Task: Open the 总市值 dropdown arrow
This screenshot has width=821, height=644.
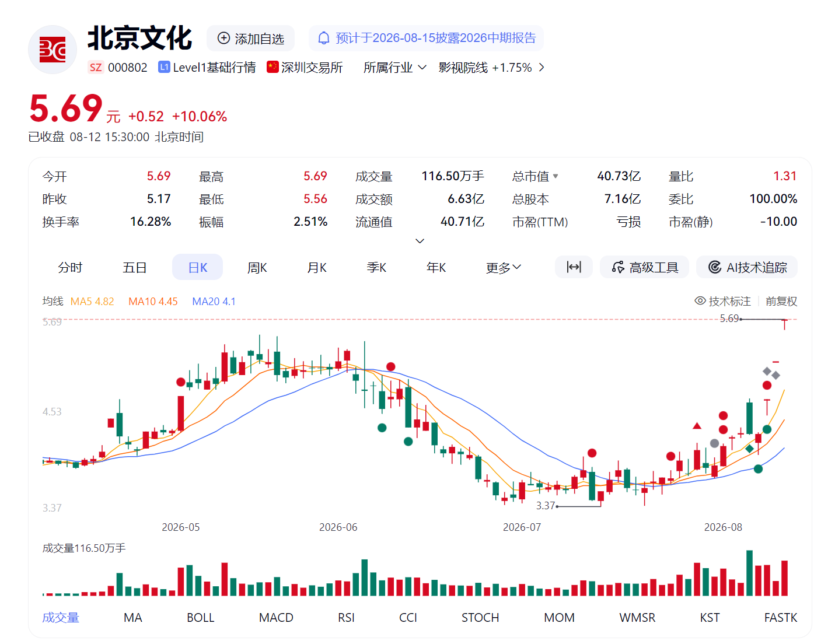Action: (x=556, y=176)
